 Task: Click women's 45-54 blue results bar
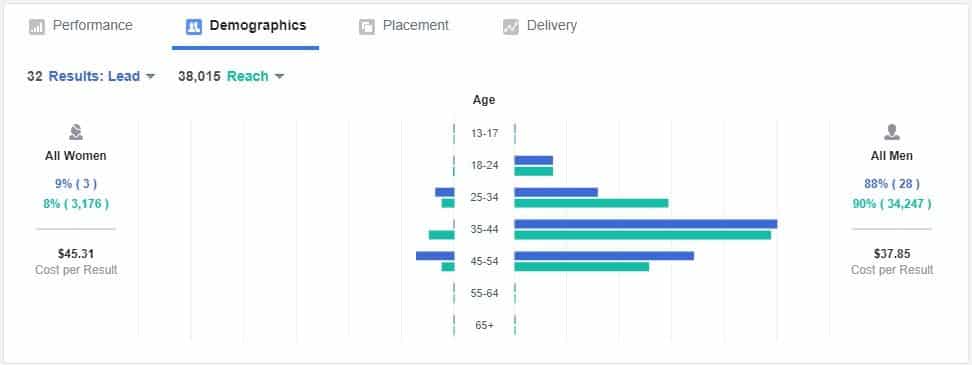[x=435, y=256]
